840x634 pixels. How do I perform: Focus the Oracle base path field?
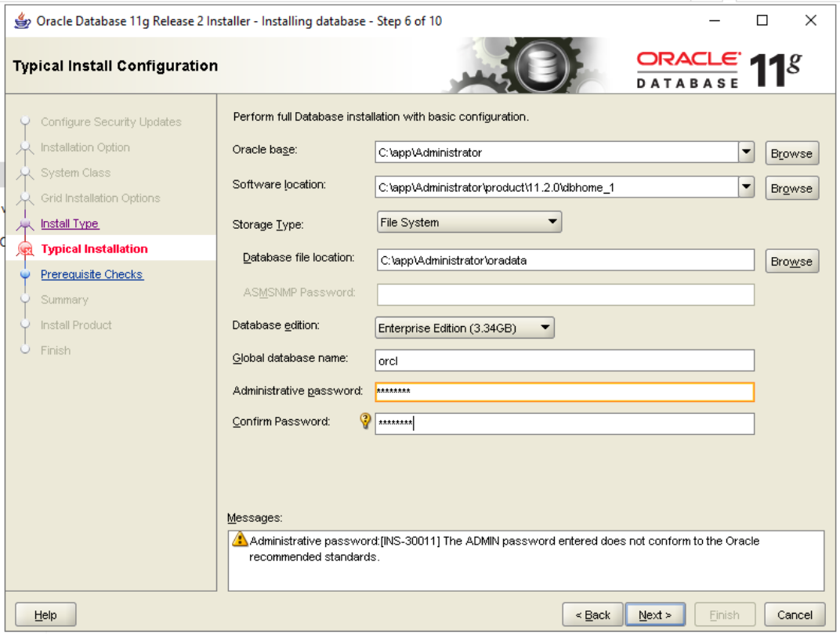pos(556,152)
